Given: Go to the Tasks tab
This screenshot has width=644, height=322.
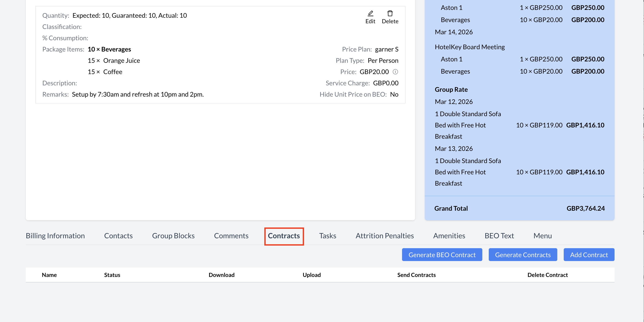Looking at the screenshot, I should (328, 236).
